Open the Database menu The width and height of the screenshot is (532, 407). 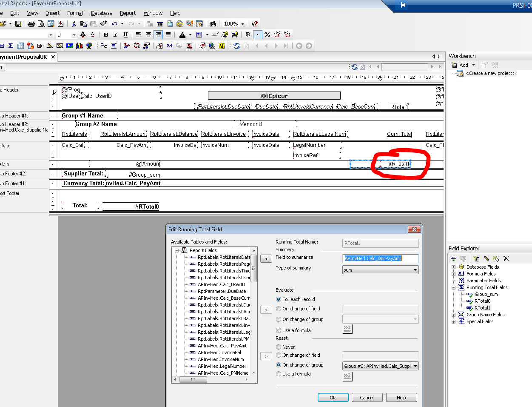pyautogui.click(x=102, y=13)
